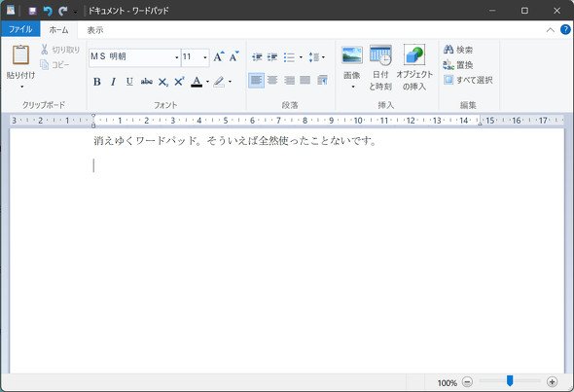Viewport: 574px width, 392px height.
Task: Click the bullet list icon
Action: [289, 57]
